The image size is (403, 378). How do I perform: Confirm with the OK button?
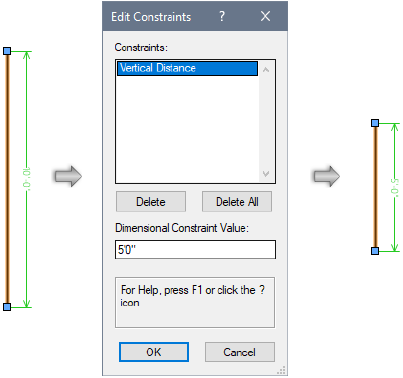click(154, 352)
